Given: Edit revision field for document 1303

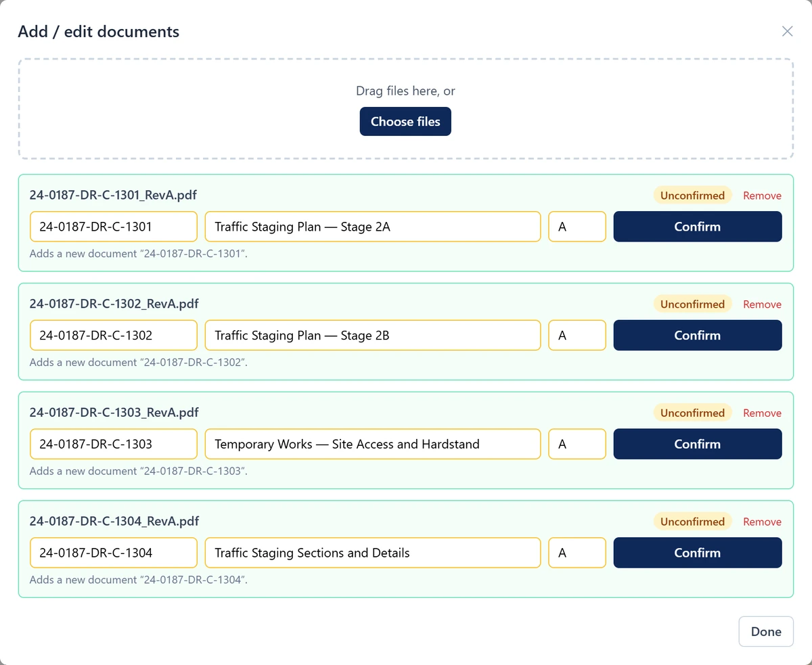Looking at the screenshot, I should (x=577, y=444).
